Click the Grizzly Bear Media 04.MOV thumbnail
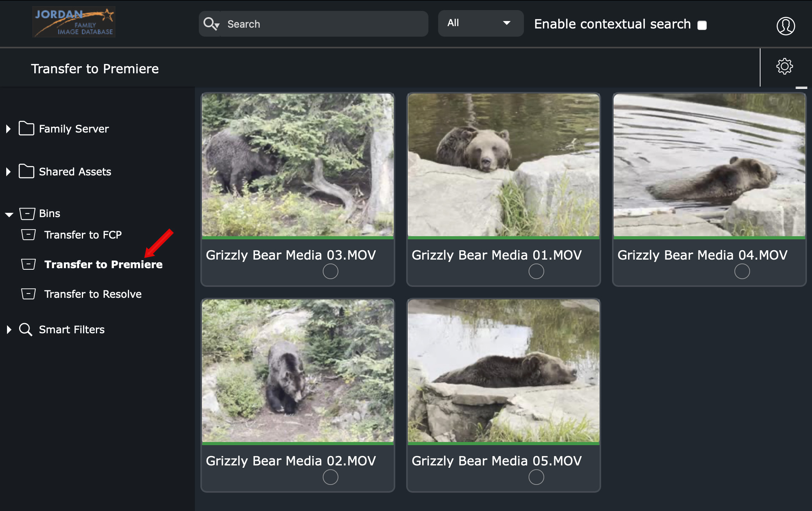The width and height of the screenshot is (812, 511). pyautogui.click(x=709, y=164)
